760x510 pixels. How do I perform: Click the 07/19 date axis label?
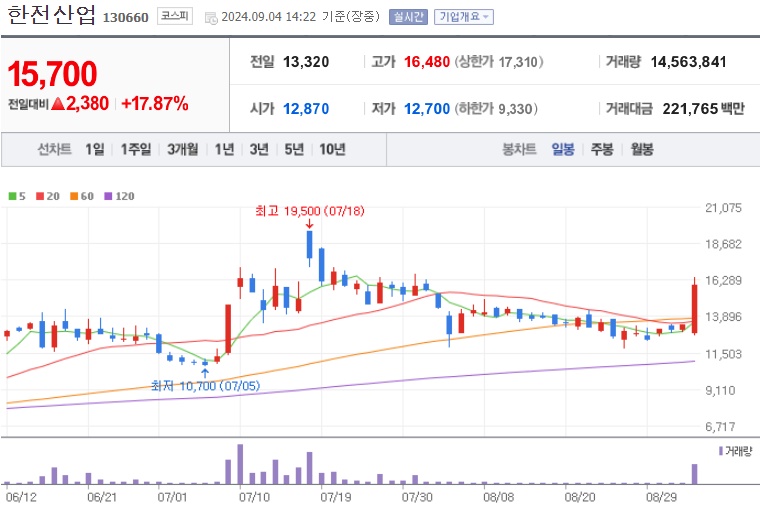click(x=335, y=497)
